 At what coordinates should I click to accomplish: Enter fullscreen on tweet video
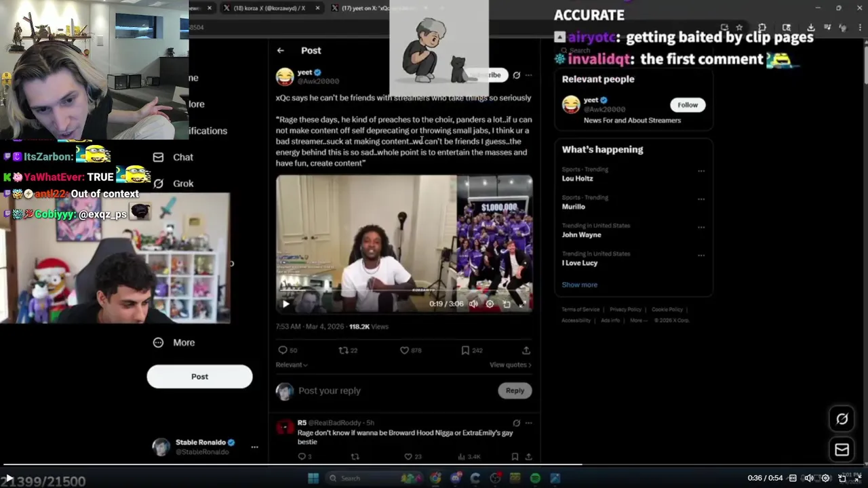523,304
